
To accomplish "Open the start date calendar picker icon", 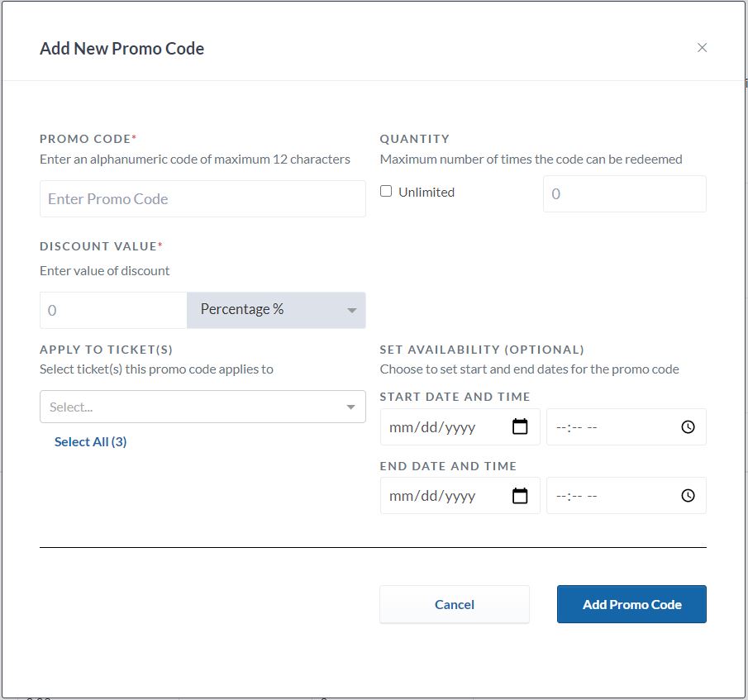I will pyautogui.click(x=520, y=427).
